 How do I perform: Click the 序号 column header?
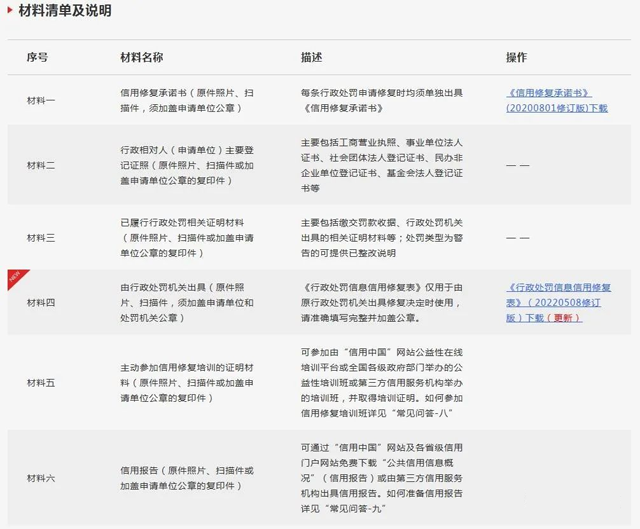pos(37,57)
